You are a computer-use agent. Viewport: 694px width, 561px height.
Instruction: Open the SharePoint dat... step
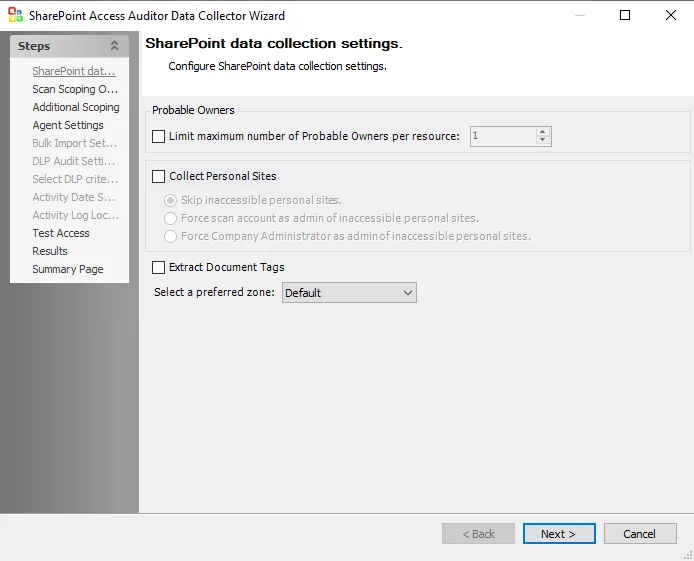[x=74, y=71]
